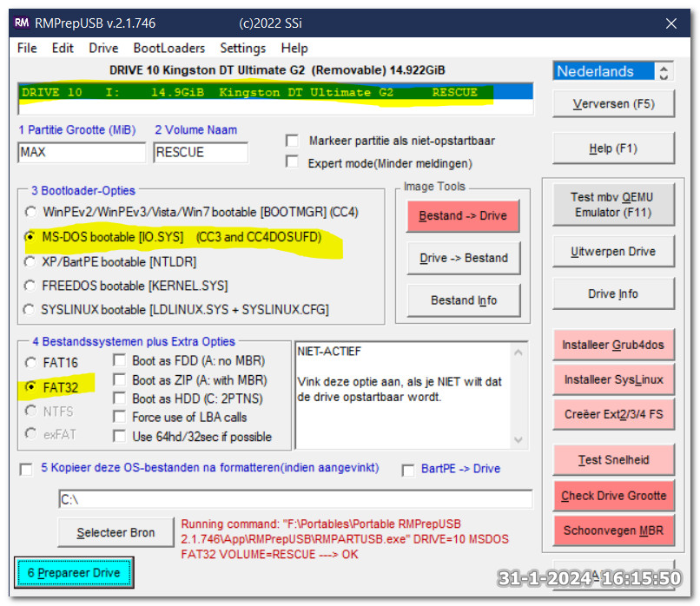Tick Boot as ZIP (A: with MBR)
This screenshot has height=606, width=700.
(x=119, y=379)
